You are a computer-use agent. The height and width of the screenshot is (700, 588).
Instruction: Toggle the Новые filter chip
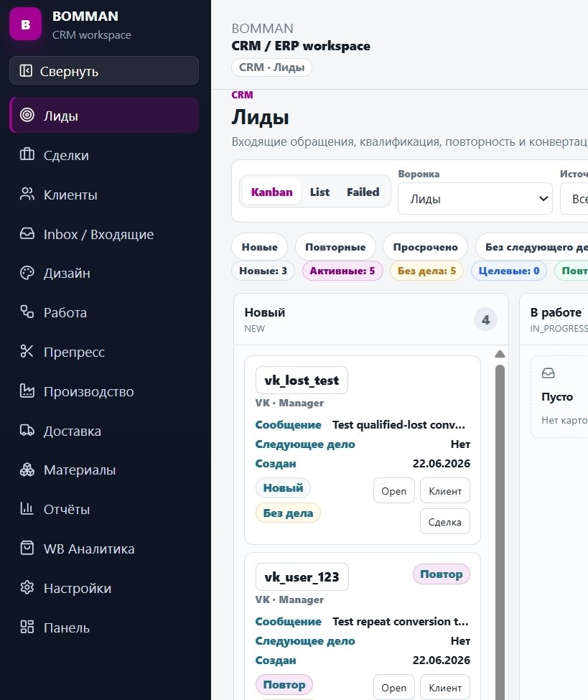click(259, 247)
